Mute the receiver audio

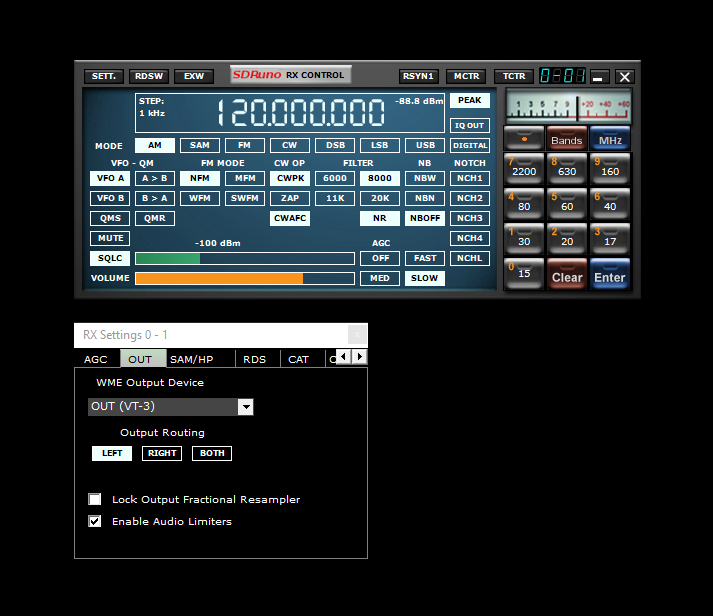click(110, 238)
